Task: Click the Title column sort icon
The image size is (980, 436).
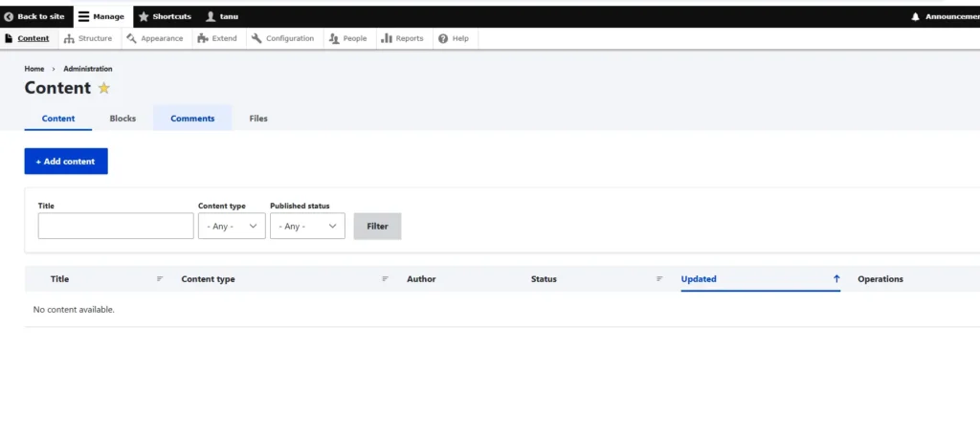Action: coord(160,278)
